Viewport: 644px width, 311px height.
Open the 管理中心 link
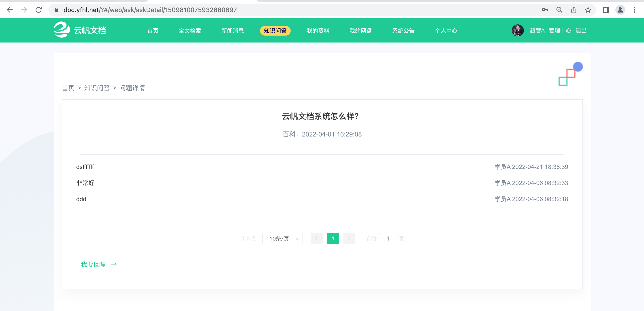pyautogui.click(x=560, y=30)
